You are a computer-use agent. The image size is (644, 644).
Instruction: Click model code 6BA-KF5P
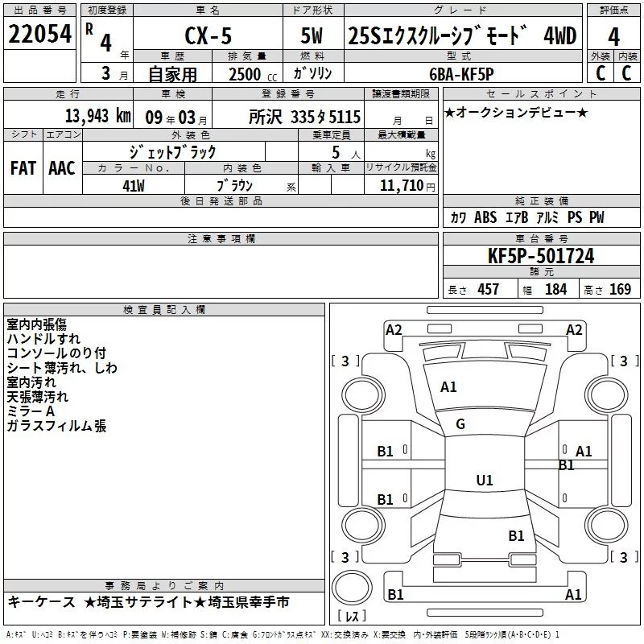pyautogui.click(x=461, y=74)
